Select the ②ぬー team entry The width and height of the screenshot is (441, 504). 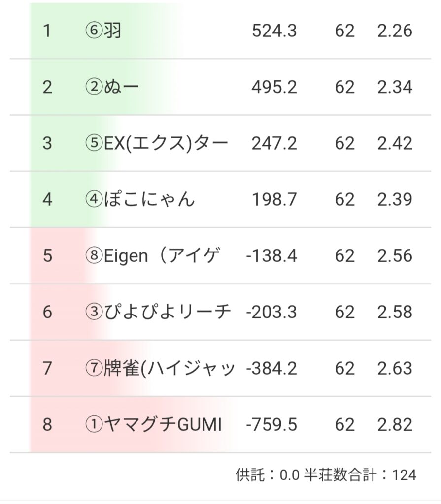click(x=112, y=87)
